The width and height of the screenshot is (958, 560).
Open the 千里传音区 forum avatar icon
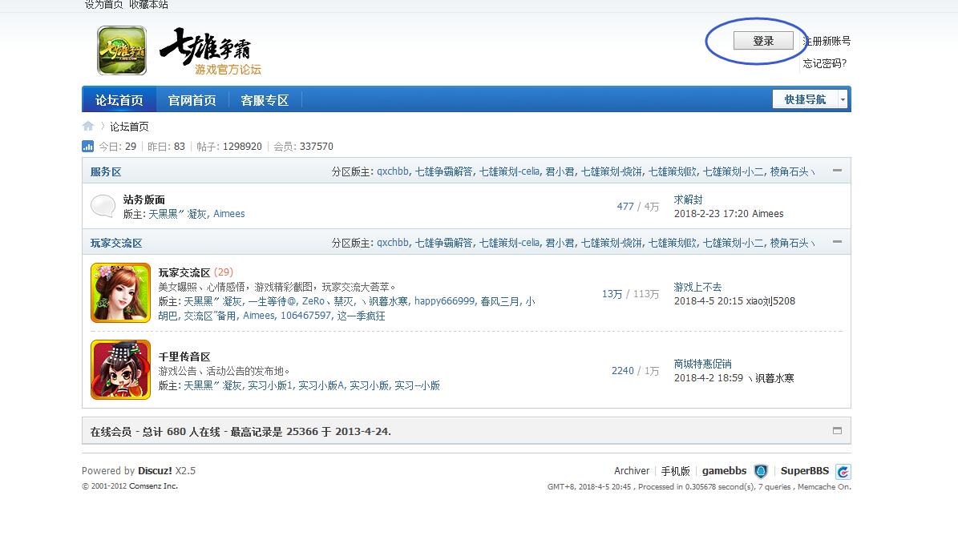click(120, 370)
